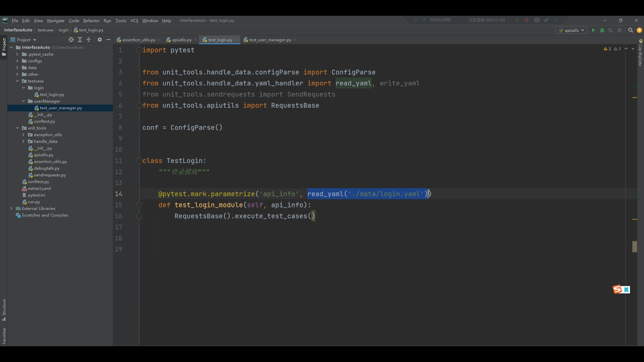Take a screenshot with recorder camera icon

(x=537, y=20)
